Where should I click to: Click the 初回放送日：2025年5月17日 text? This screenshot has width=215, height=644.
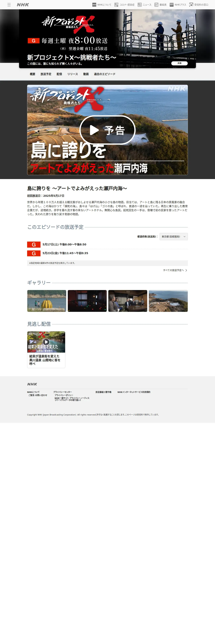click(46, 196)
